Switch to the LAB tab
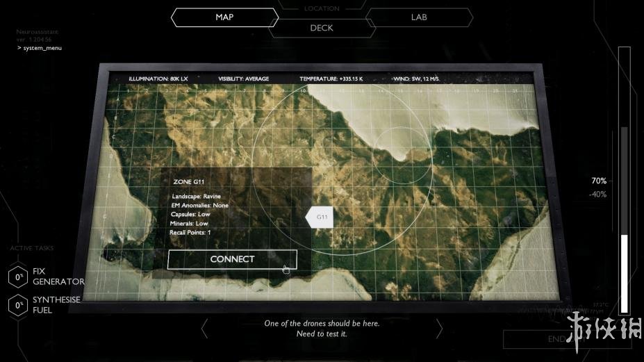This screenshot has width=644, height=362. coord(419,17)
